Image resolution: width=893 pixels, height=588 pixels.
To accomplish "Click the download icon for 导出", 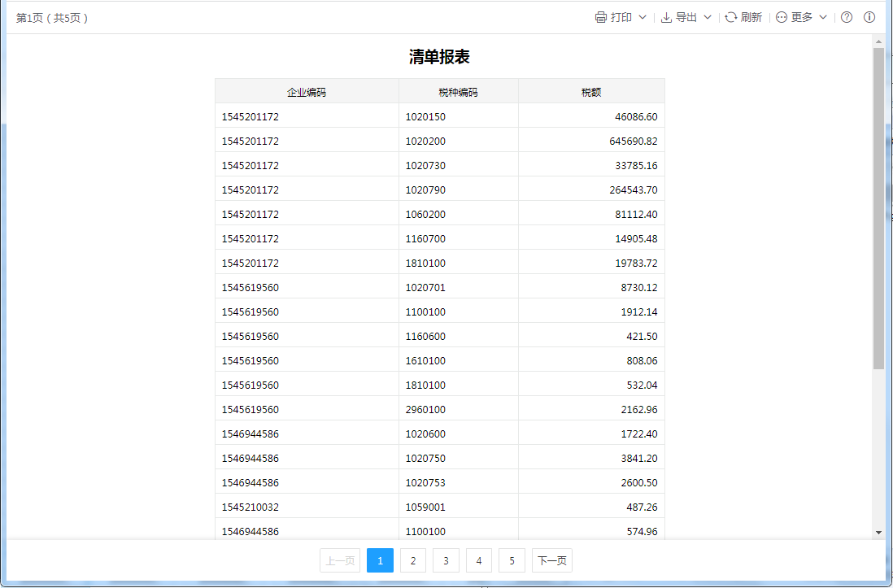I will (666, 17).
